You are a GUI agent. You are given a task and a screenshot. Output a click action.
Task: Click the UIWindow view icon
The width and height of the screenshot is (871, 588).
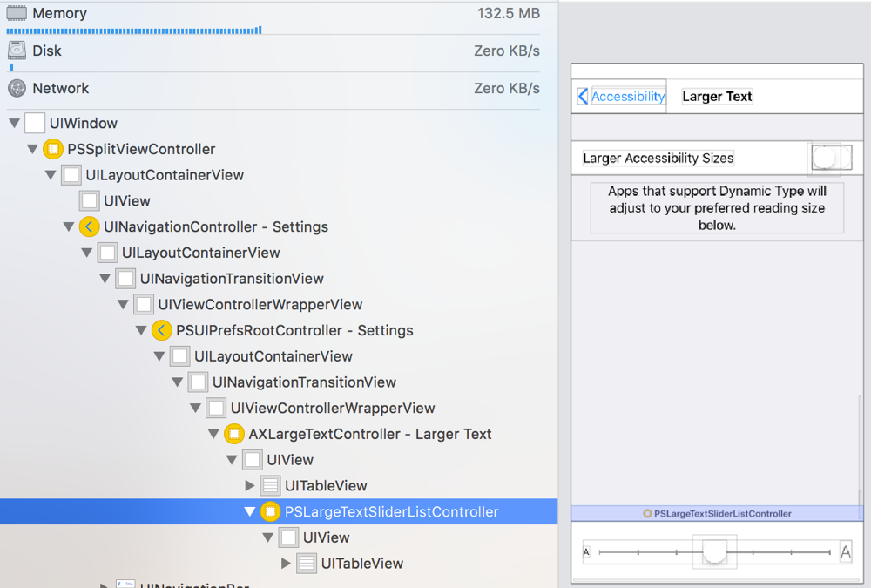[35, 123]
